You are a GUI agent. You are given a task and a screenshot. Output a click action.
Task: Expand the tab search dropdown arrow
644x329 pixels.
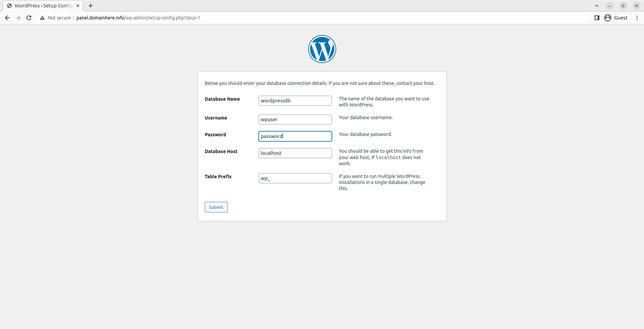pos(597,6)
